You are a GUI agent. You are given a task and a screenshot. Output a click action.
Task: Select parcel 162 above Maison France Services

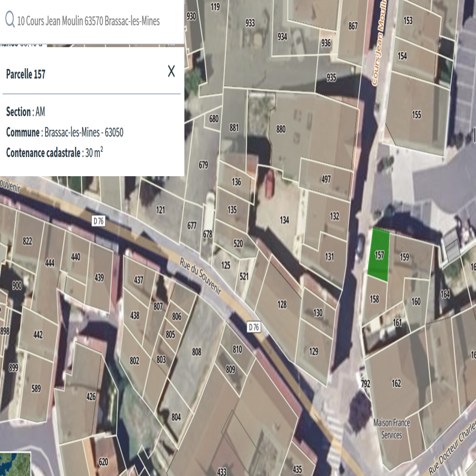396,383
